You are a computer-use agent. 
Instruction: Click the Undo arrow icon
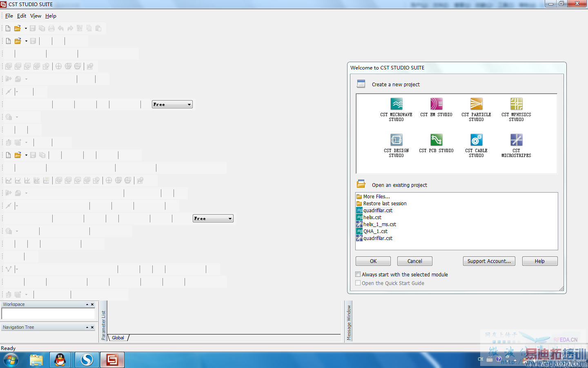pos(61,28)
